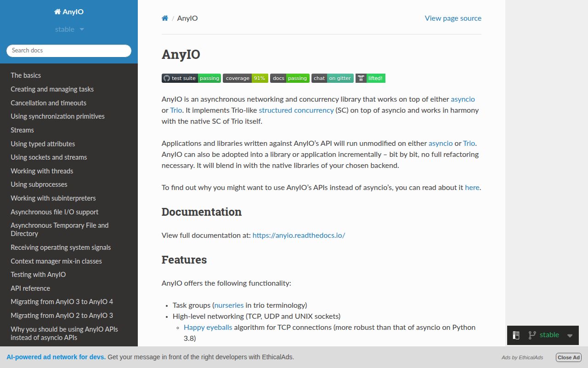Screen dimensions: 588x368
Task: Open the docs passing badge
Action: tap(290, 78)
